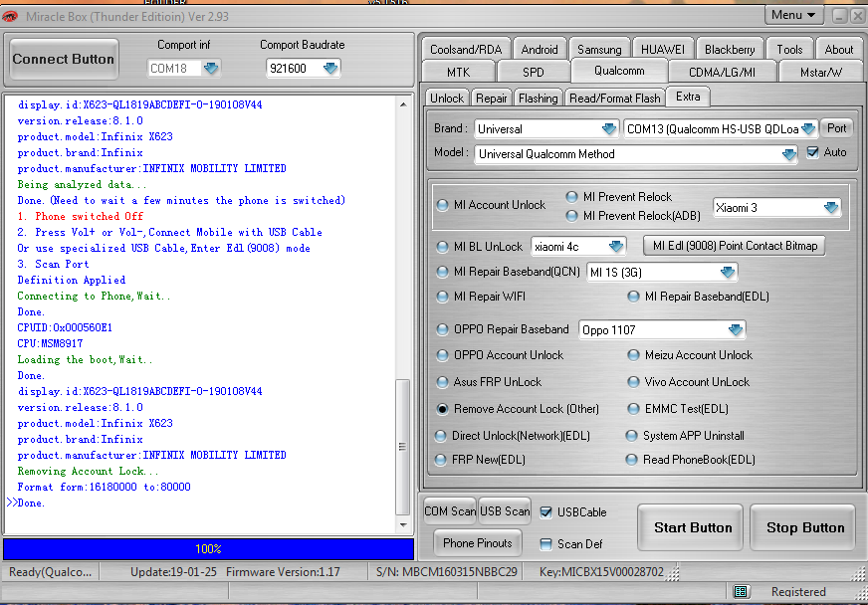Select MI BL UnLock radio option
This screenshot has width=868, height=605.
pyautogui.click(x=442, y=247)
